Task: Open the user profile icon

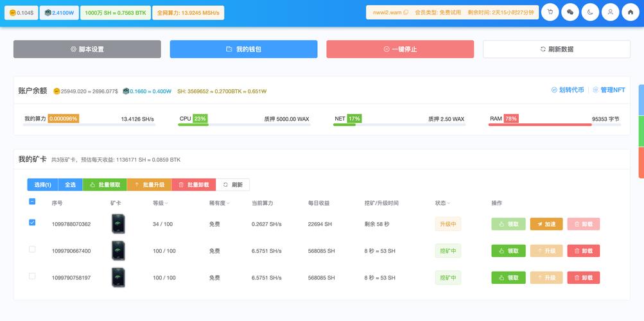Action: 611,12
